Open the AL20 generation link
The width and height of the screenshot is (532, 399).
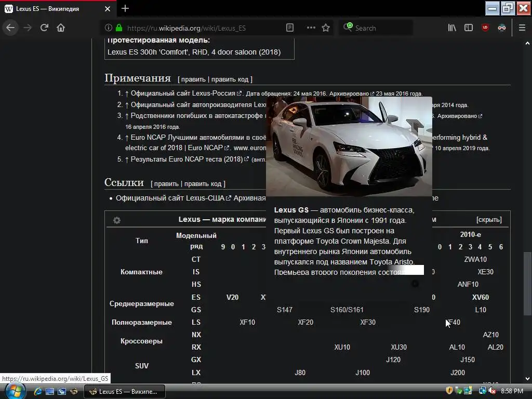(x=495, y=348)
